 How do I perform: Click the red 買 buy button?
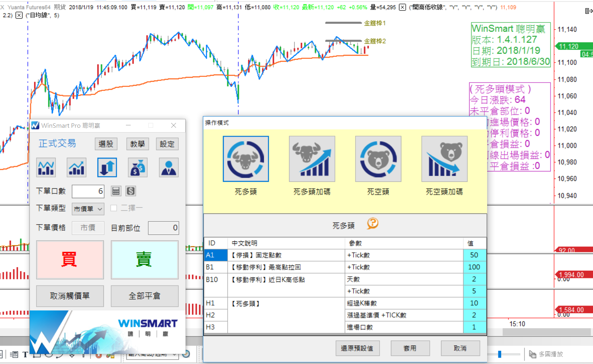[70, 260]
